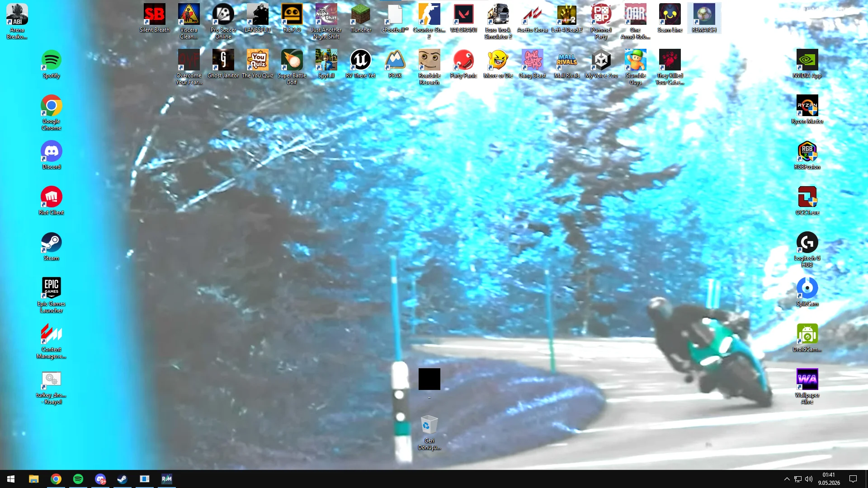Open the notification center button

[x=854, y=479]
